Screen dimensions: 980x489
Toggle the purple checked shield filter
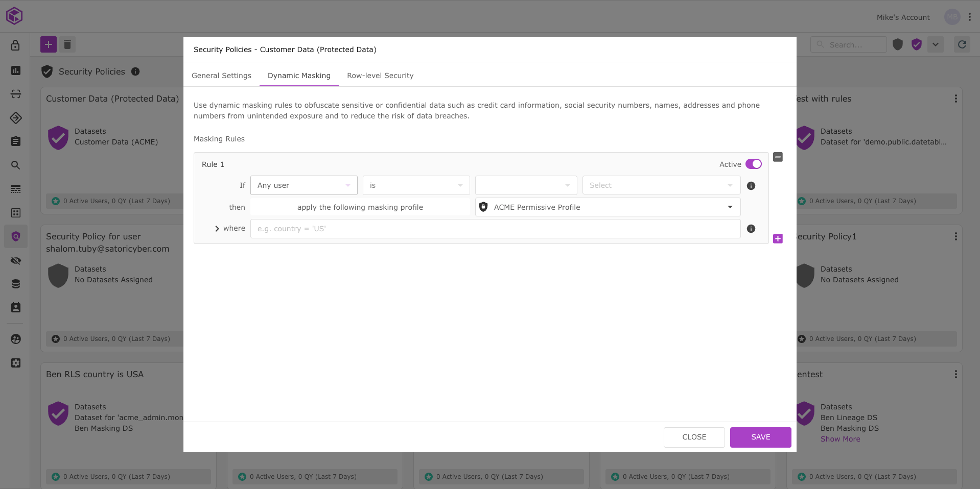pos(916,44)
